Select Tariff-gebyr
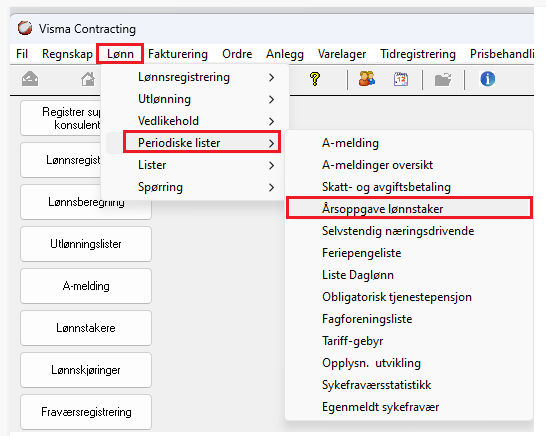This screenshot has width=546, height=436. (409, 341)
